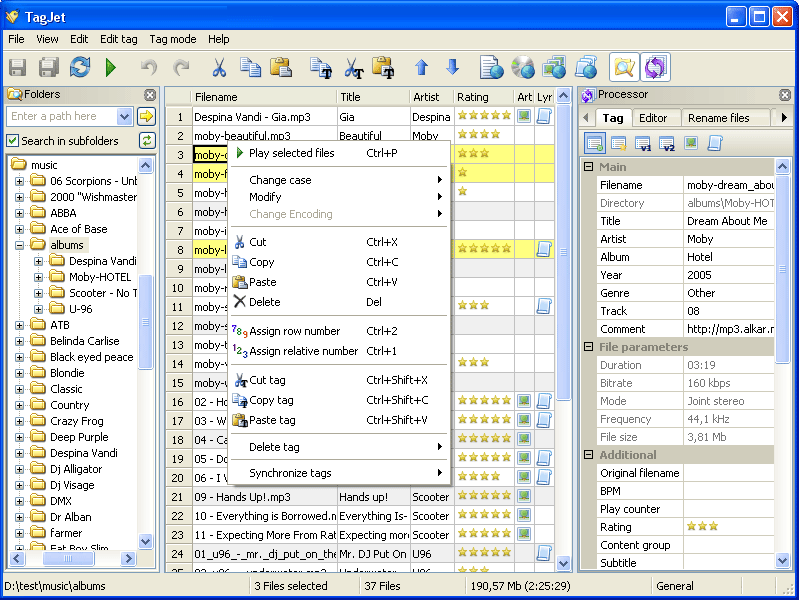Viewport: 800px width, 600px height.
Task: Click the green Play toolbar icon
Action: coord(110,68)
